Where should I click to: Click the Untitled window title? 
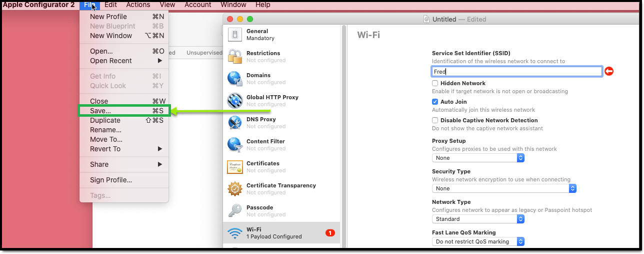point(444,19)
